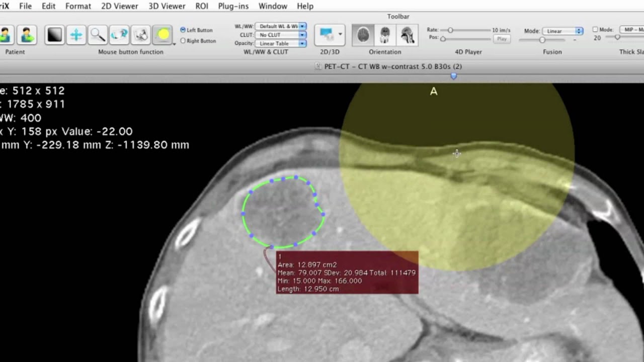Open the Edit menu
The height and width of the screenshot is (362, 644).
(49, 6)
